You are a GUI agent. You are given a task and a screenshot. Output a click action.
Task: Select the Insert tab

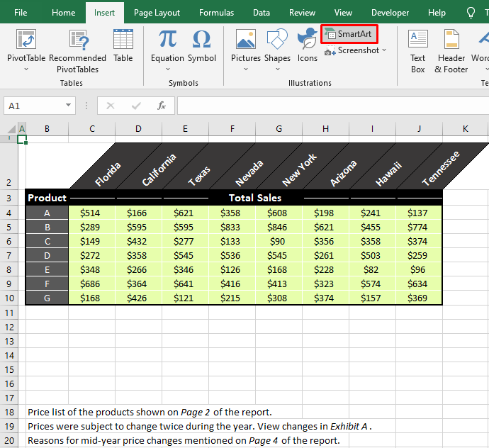104,13
